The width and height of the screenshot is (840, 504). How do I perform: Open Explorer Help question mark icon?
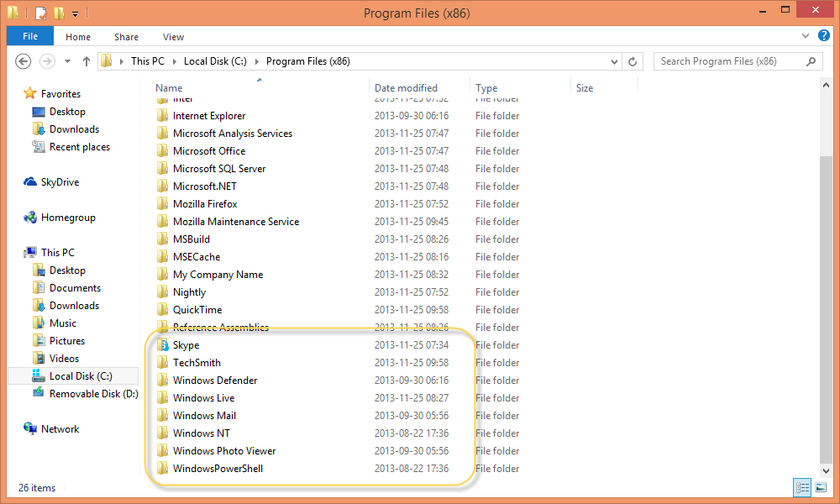click(824, 36)
